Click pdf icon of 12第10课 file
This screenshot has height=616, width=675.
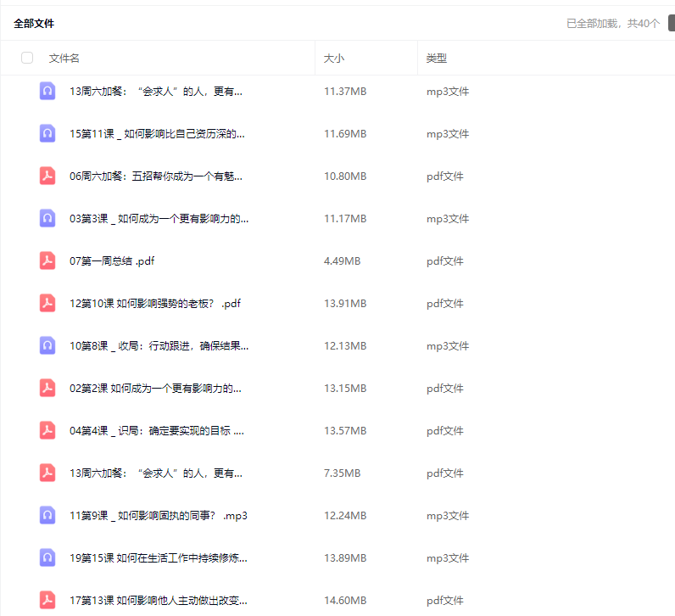[x=47, y=303]
